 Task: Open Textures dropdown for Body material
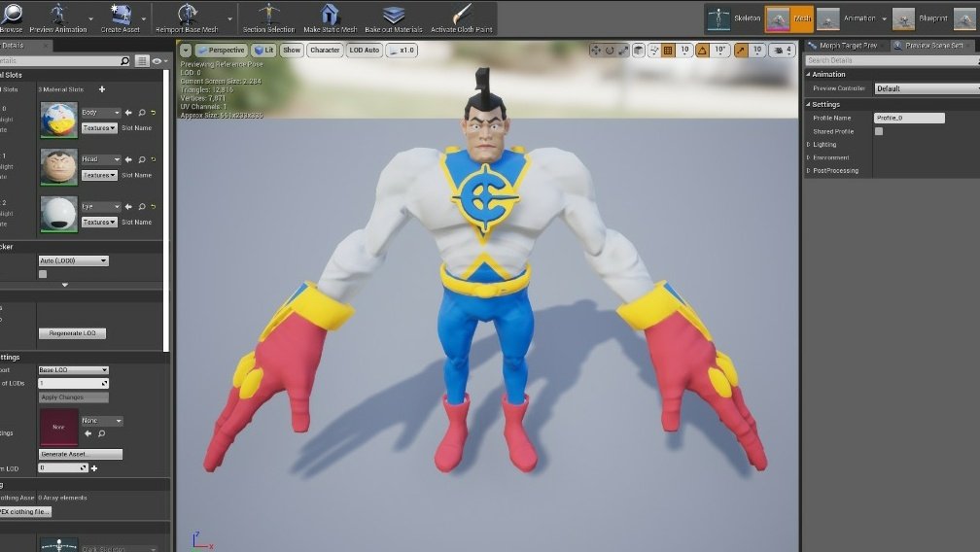[x=99, y=128]
